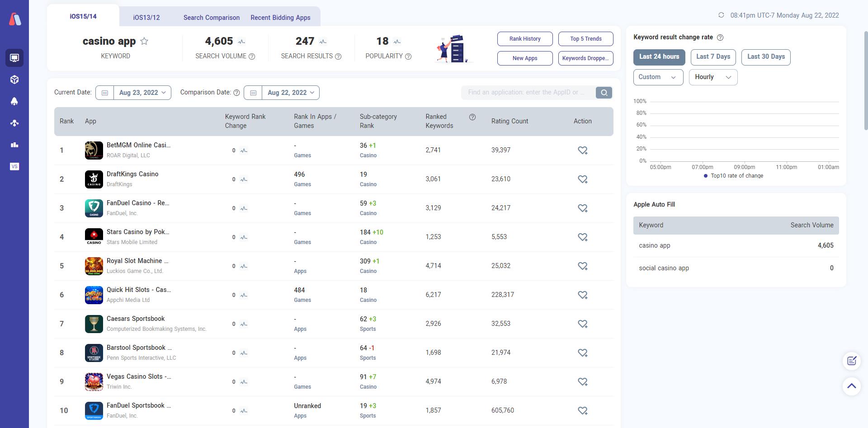Click the back-to-top arrow button
Image resolution: width=868 pixels, height=428 pixels.
click(x=852, y=386)
